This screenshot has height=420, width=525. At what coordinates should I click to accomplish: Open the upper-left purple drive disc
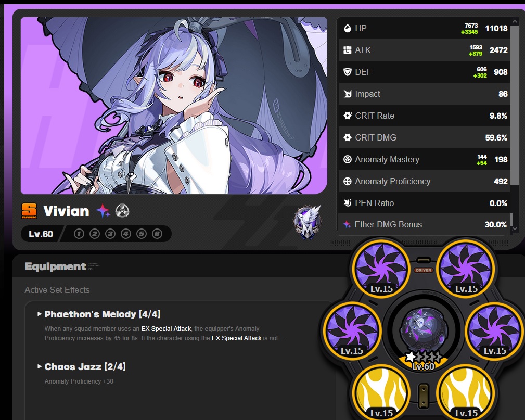381,269
